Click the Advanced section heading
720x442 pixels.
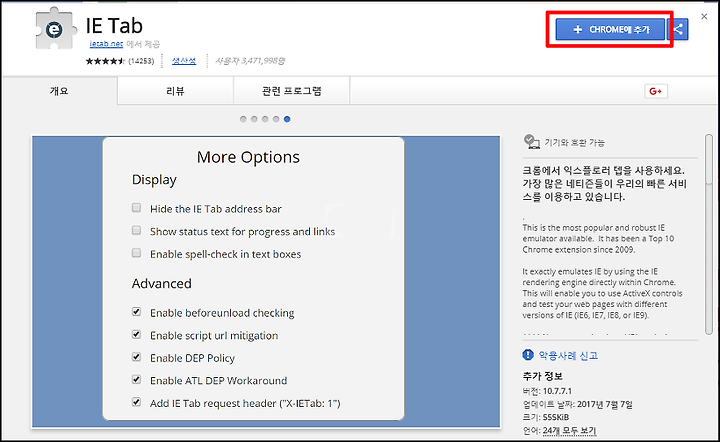tap(162, 284)
